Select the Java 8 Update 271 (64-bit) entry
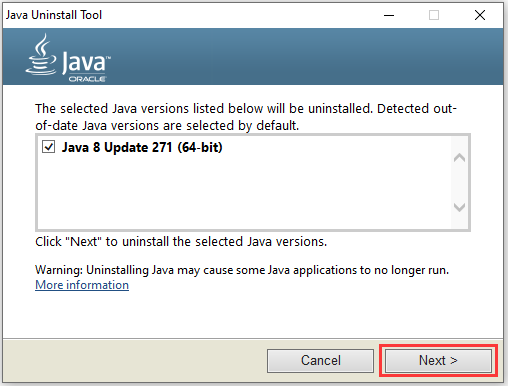Image resolution: width=508 pixels, height=386 pixels. click(x=142, y=147)
